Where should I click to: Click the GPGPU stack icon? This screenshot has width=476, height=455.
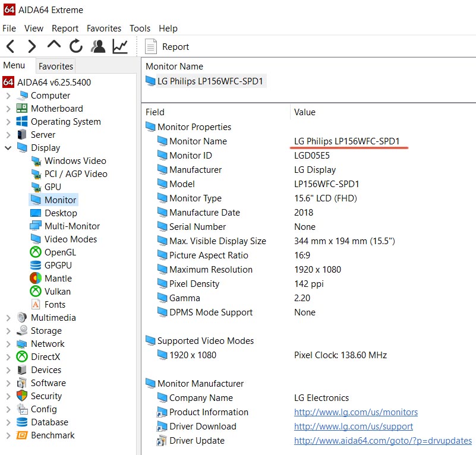[x=36, y=265]
